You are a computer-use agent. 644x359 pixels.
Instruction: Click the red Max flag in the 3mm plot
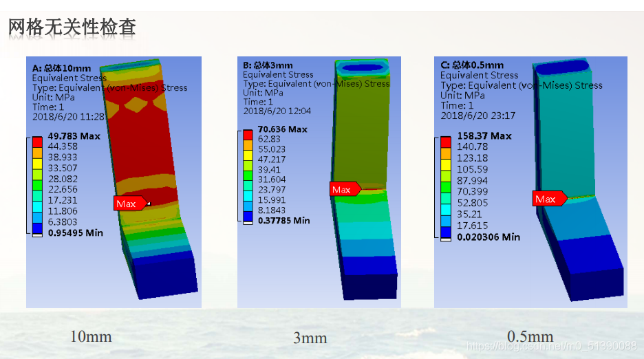tap(343, 189)
